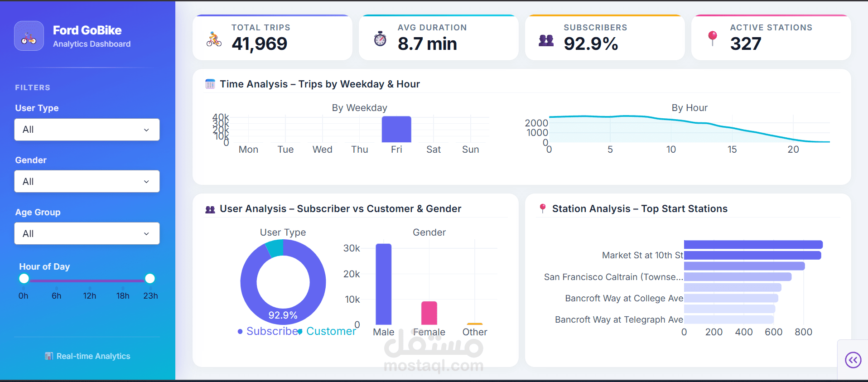The width and height of the screenshot is (868, 382).
Task: Click the left Hour of Day slider handle
Action: click(24, 278)
